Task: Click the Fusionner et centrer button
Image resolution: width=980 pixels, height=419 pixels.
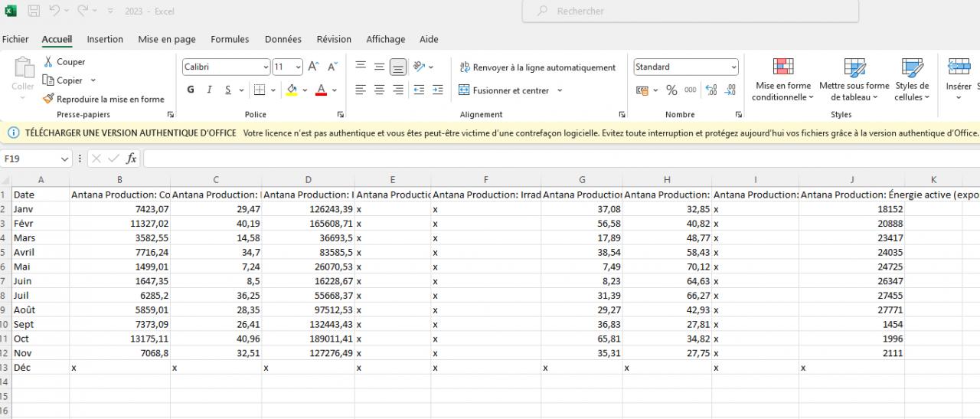Action: [511, 90]
